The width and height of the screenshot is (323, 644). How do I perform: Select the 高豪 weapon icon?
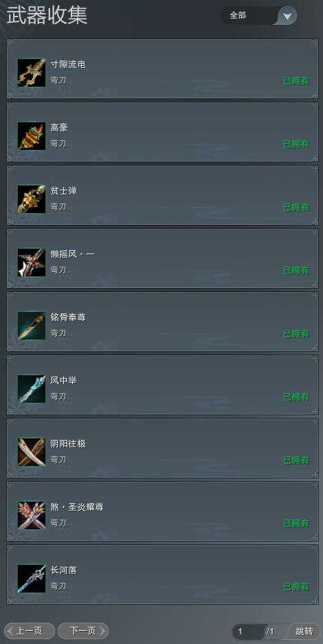(32, 136)
